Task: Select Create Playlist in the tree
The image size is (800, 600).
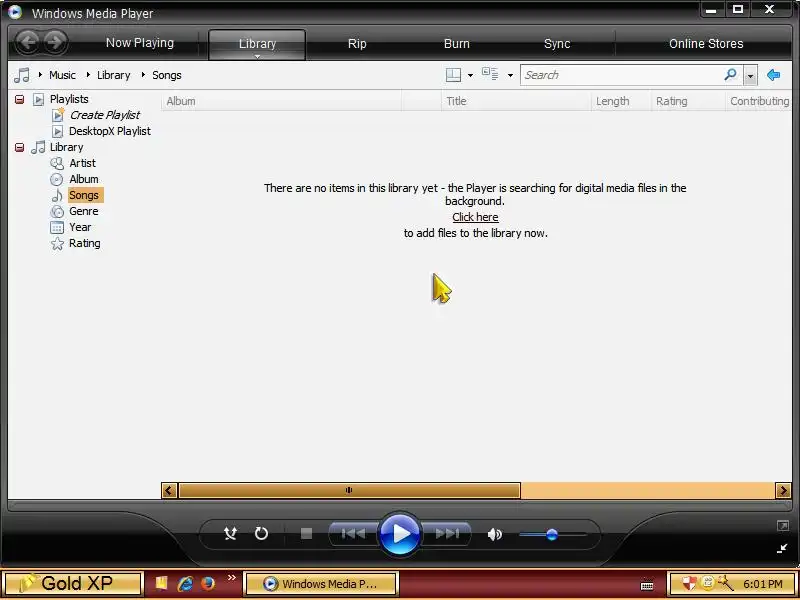Action: click(105, 115)
